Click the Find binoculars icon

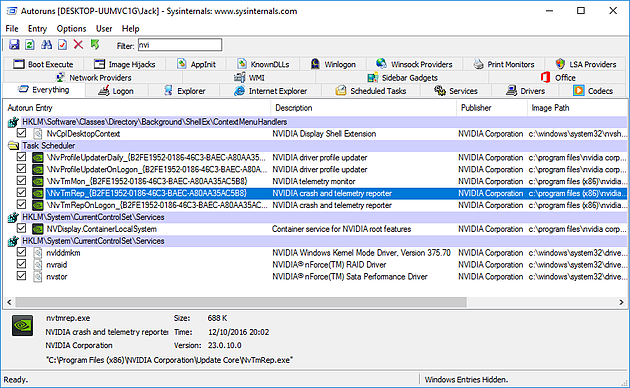click(46, 45)
